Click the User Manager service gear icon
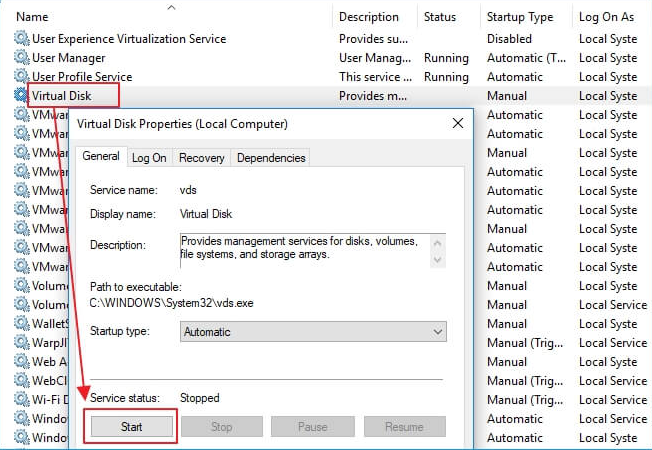This screenshot has height=450, width=652. click(x=21, y=57)
